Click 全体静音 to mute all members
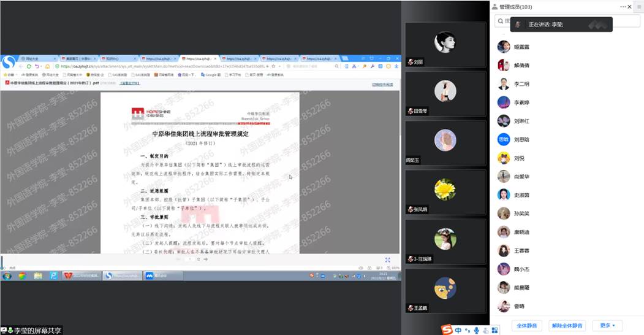 click(x=527, y=325)
